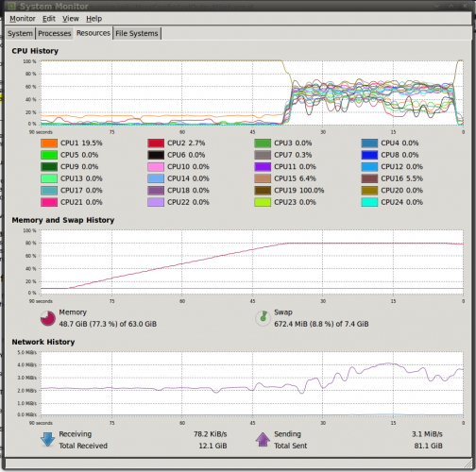Click the CPU19 brown color swatch
The height and width of the screenshot is (472, 476).
point(263,191)
